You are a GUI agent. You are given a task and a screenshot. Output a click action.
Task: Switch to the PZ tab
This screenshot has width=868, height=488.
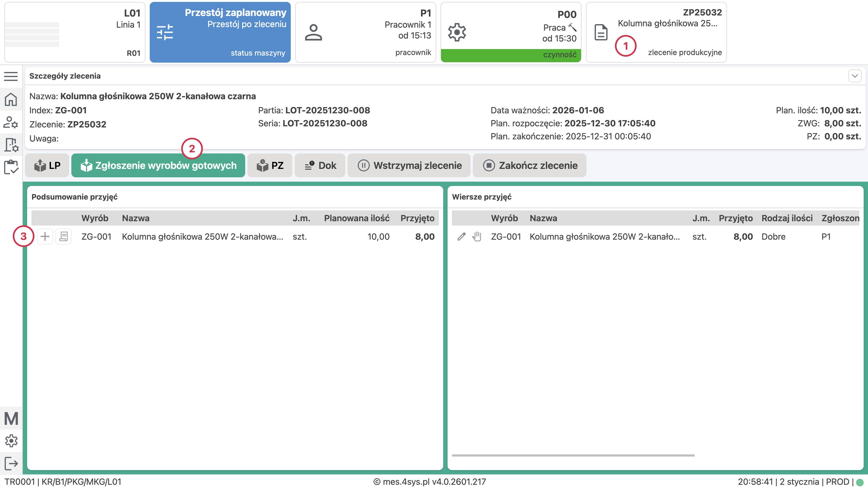pyautogui.click(x=270, y=165)
